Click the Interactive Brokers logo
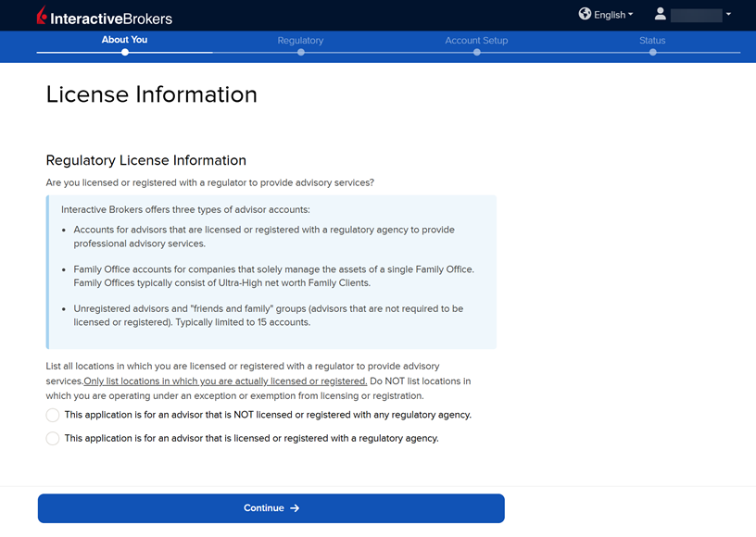Screen dimensions: 756x537 click(x=104, y=17)
